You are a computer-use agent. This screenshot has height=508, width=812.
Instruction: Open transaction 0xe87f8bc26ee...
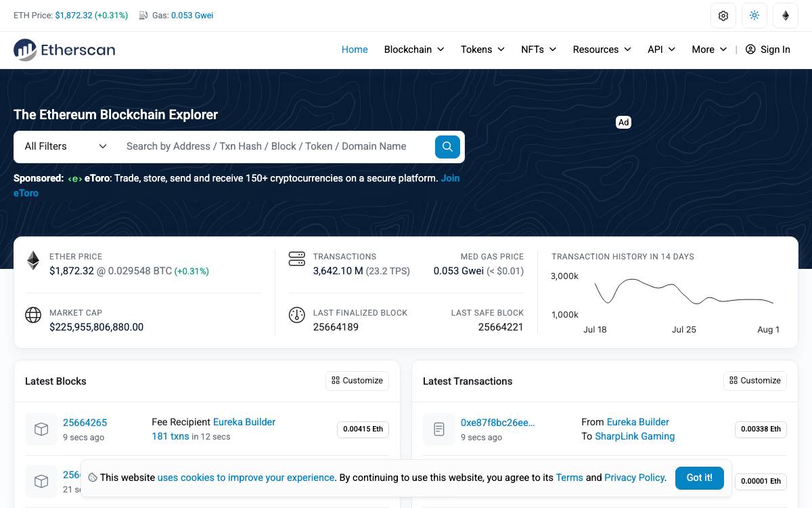tap(498, 423)
